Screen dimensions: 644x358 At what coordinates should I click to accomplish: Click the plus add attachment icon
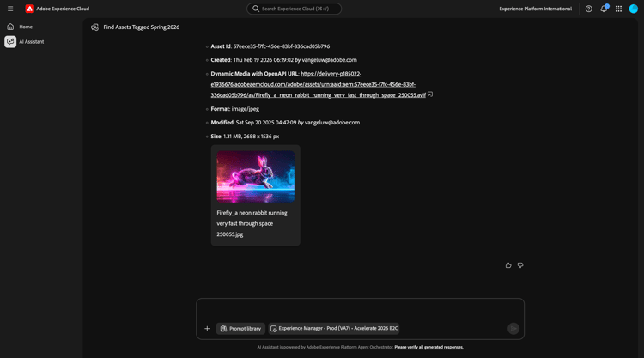point(207,329)
